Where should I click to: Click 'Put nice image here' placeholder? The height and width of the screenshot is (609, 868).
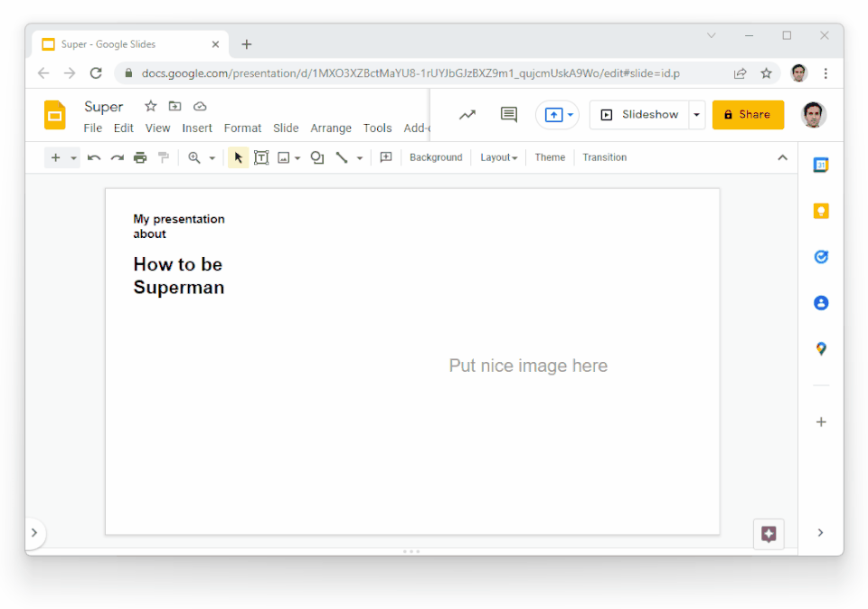pyautogui.click(x=528, y=366)
